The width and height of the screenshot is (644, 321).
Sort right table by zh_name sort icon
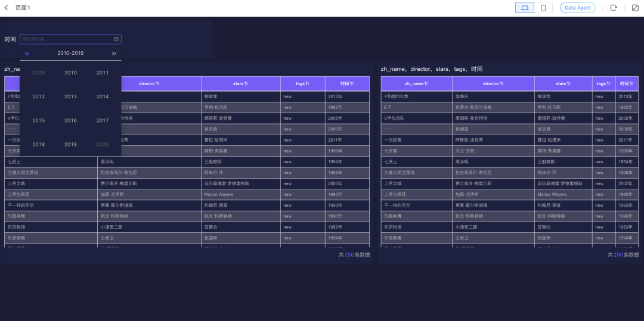tap(426, 83)
